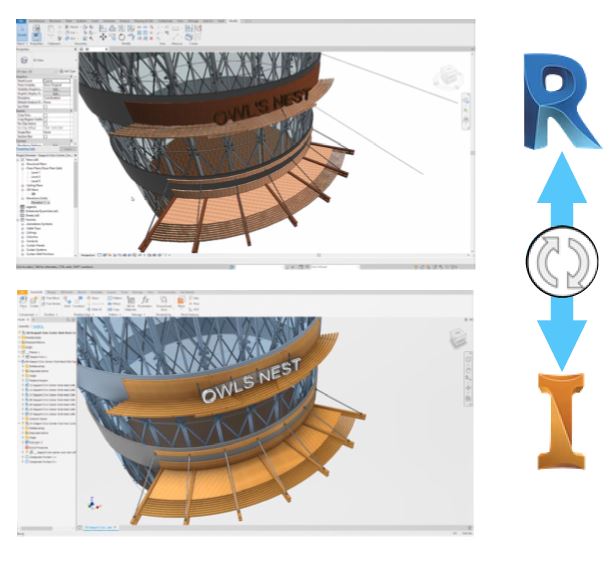Click the red Delete icon in Revit ribbon

(x=152, y=38)
